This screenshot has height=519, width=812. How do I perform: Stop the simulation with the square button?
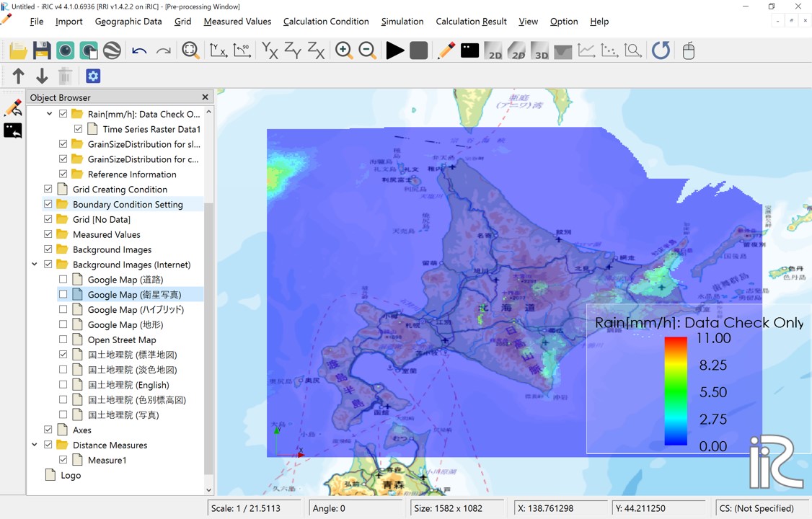[x=418, y=50]
